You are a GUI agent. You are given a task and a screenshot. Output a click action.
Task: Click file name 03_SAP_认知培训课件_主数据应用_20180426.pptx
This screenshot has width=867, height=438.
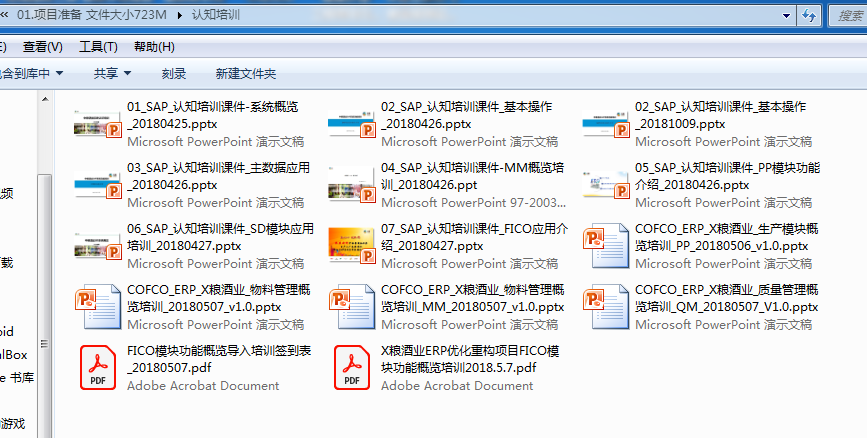[x=218, y=176]
